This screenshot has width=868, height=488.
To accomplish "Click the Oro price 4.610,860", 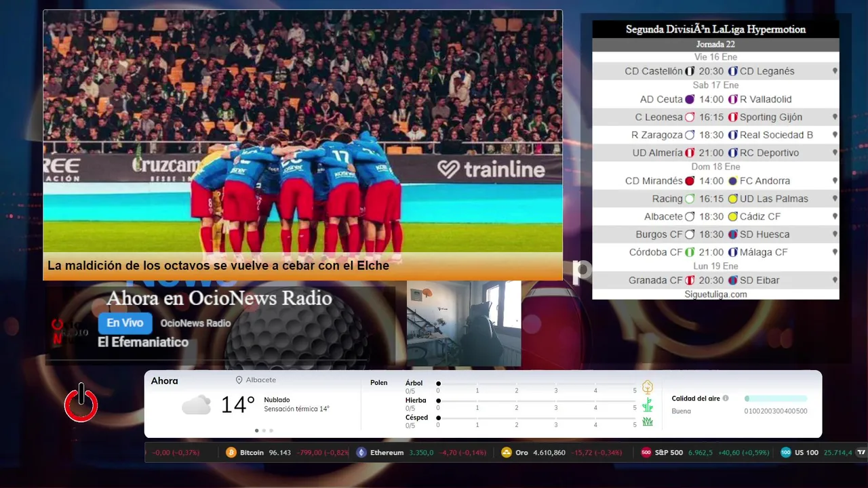I will [x=550, y=453].
